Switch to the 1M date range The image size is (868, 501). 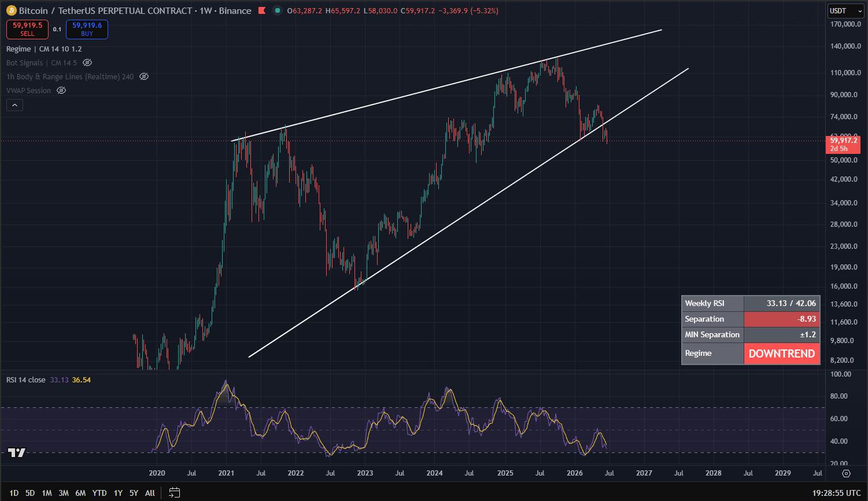click(x=47, y=493)
